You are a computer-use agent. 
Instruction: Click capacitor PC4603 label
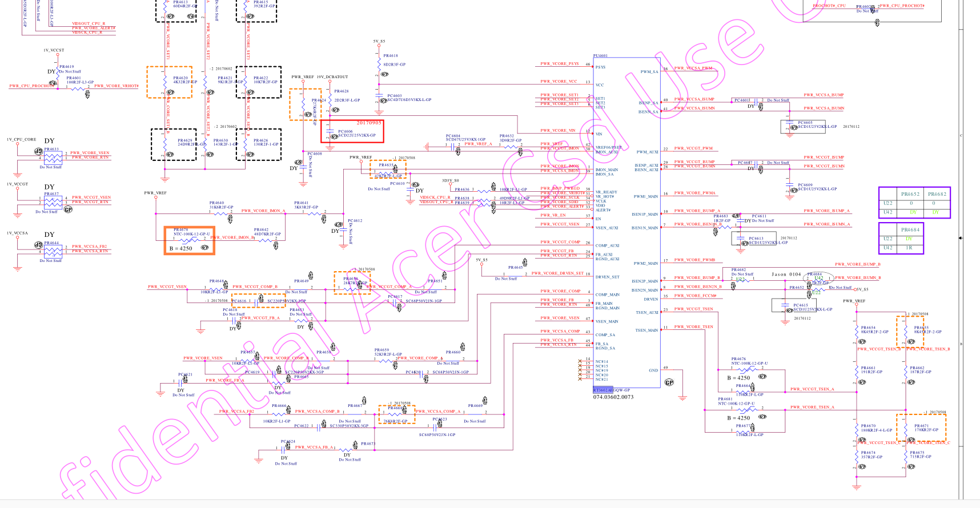coord(394,96)
